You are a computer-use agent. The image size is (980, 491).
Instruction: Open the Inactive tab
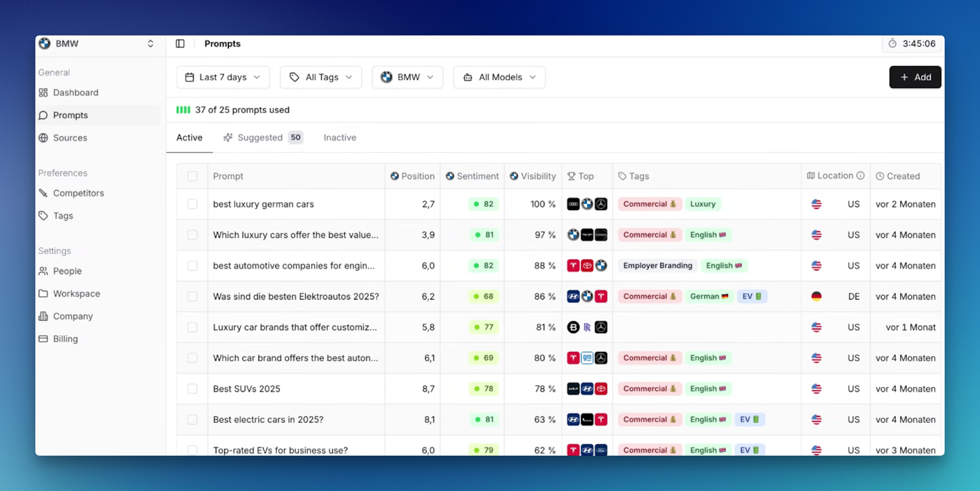coord(340,138)
